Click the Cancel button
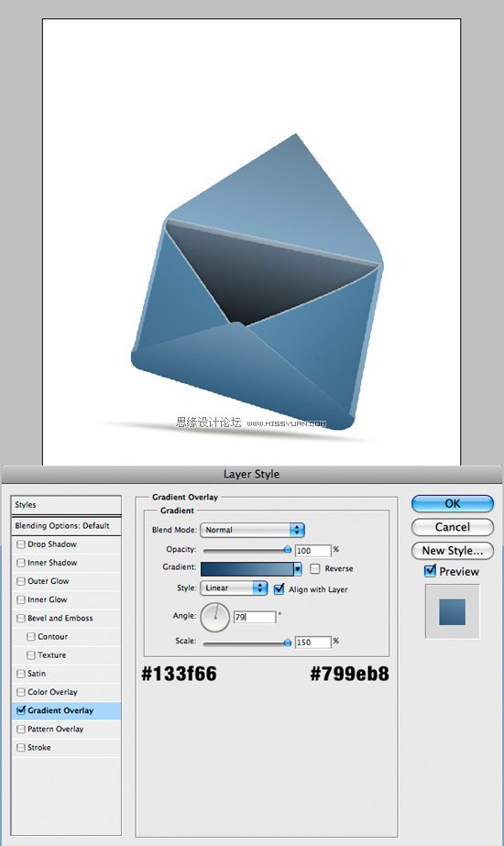The image size is (504, 846). click(x=452, y=527)
